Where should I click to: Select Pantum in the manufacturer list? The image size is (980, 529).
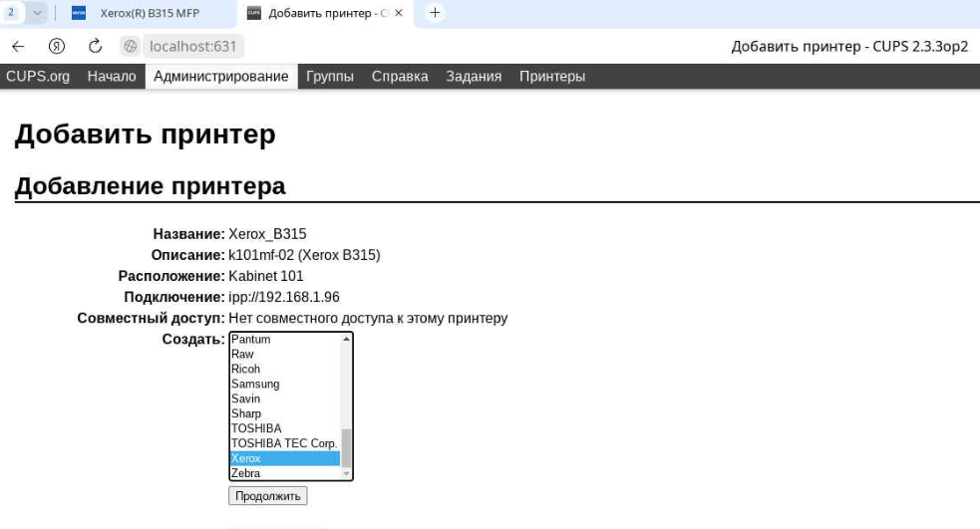[285, 339]
